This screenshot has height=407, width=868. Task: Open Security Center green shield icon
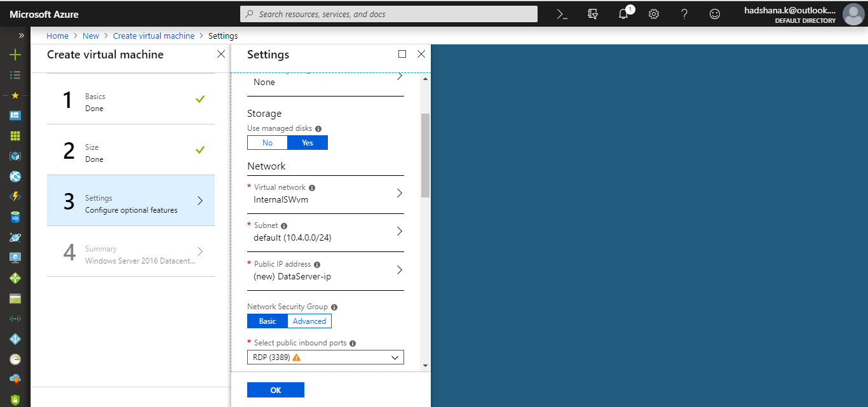pyautogui.click(x=15, y=400)
